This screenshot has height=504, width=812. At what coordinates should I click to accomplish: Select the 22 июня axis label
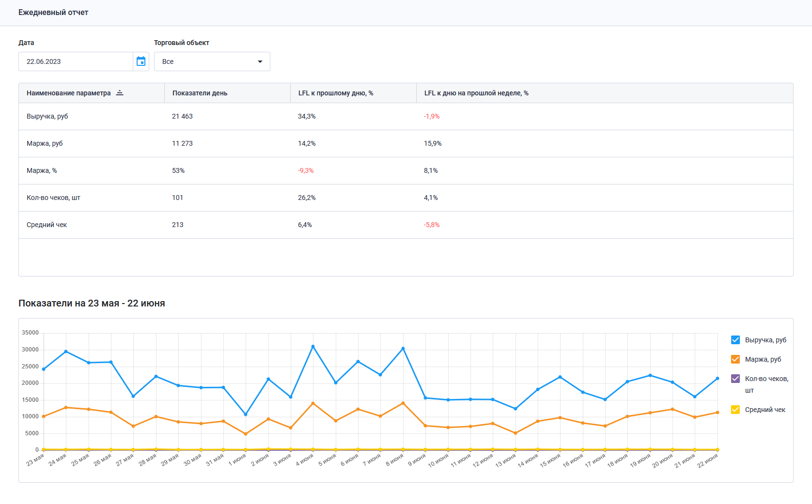707,461
